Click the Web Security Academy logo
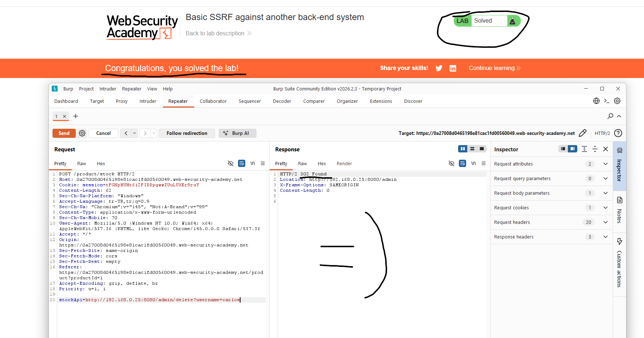The height and width of the screenshot is (338, 644). click(x=142, y=27)
